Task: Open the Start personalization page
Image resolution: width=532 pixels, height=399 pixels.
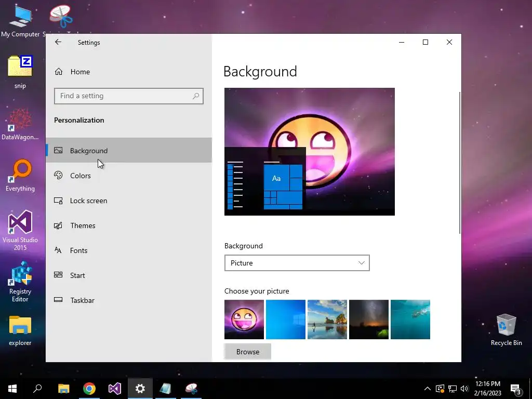Action: tap(129, 275)
